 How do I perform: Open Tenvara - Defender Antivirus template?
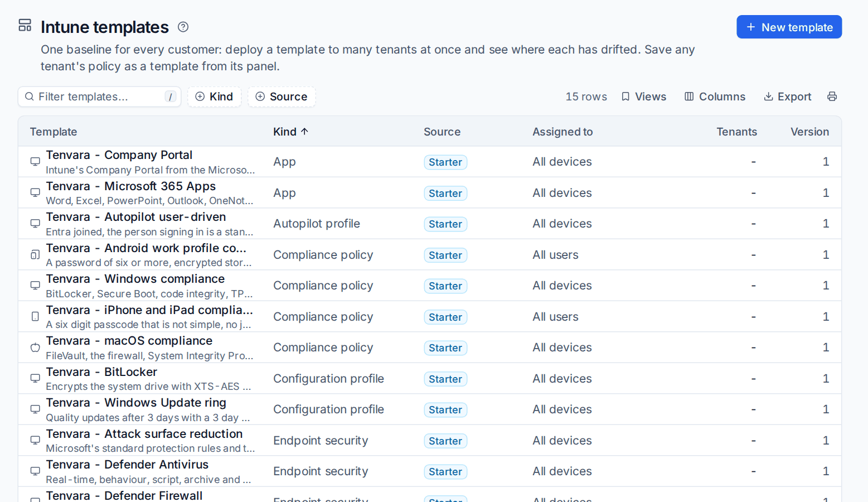[127, 465]
